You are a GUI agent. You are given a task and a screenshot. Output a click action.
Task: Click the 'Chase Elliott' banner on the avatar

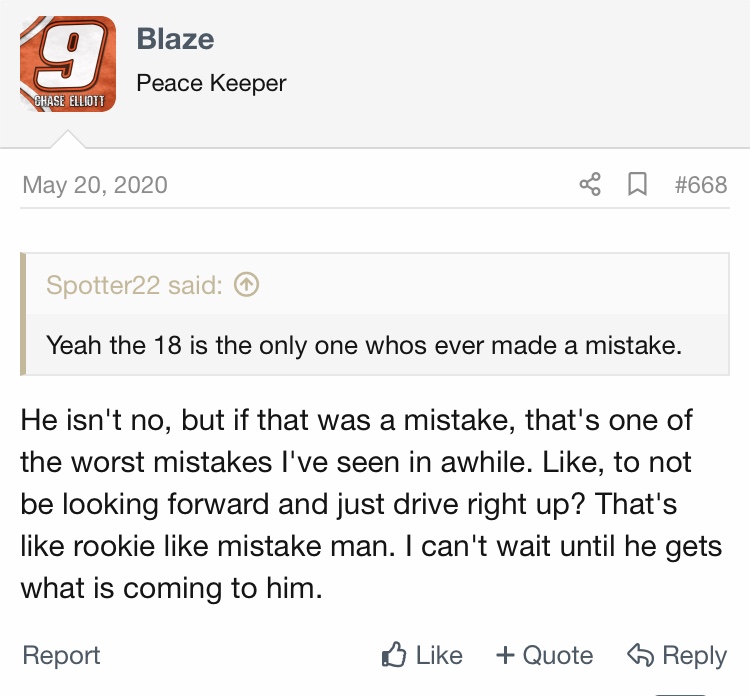pos(66,99)
